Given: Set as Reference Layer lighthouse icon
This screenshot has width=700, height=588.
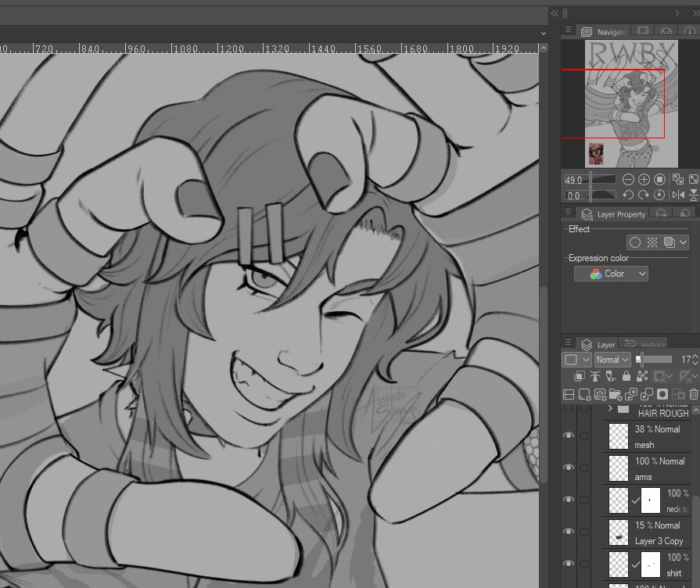Looking at the screenshot, I should (x=595, y=376).
